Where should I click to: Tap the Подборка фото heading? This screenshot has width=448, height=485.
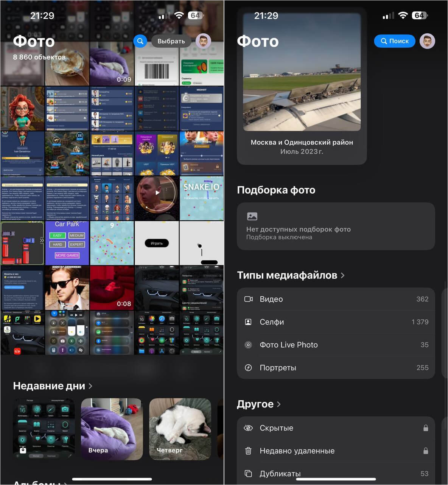pos(276,190)
